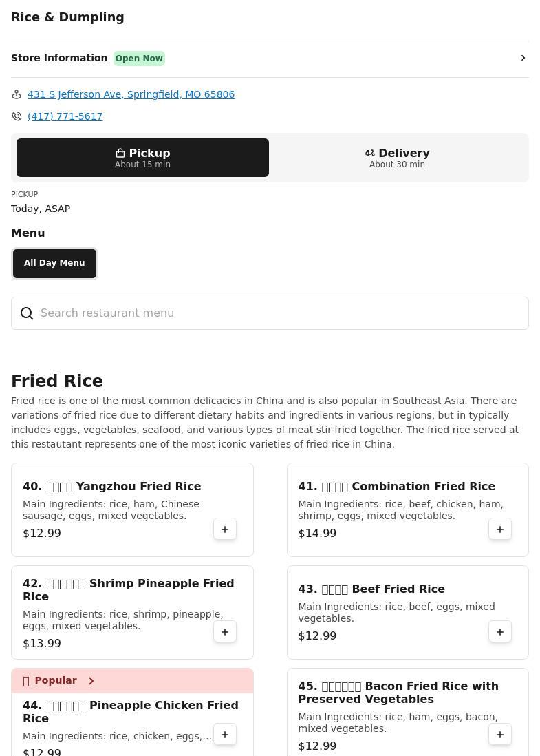
Task: Select the All Day Menu tab
Action: [54, 263]
